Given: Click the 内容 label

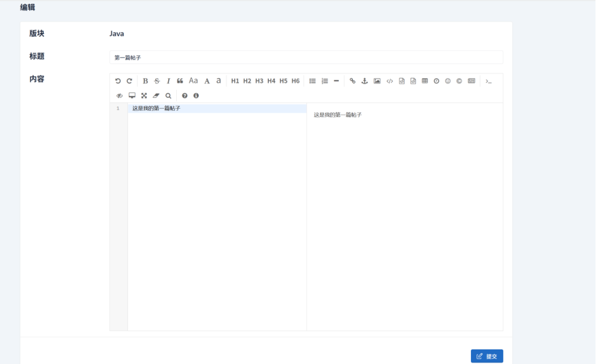Looking at the screenshot, I should 37,79.
